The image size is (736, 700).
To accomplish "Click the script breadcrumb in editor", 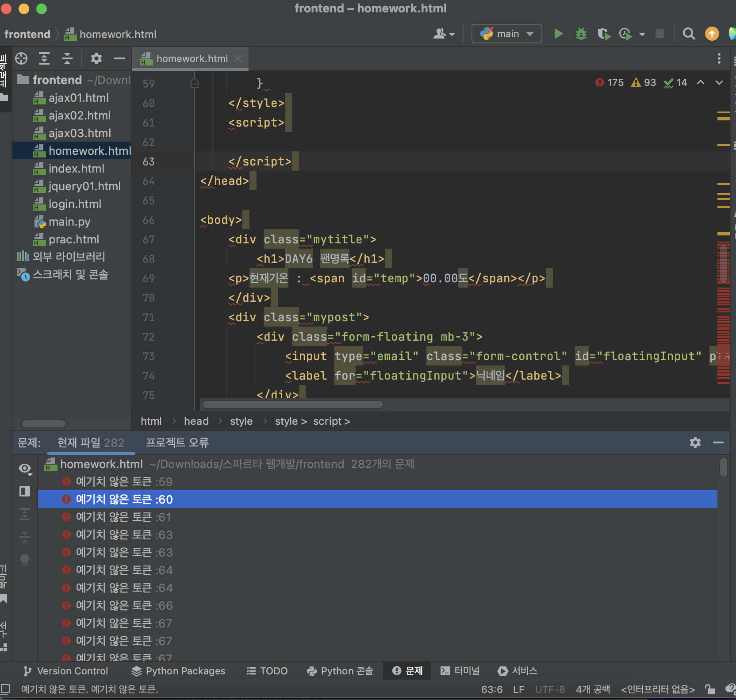I will (332, 421).
